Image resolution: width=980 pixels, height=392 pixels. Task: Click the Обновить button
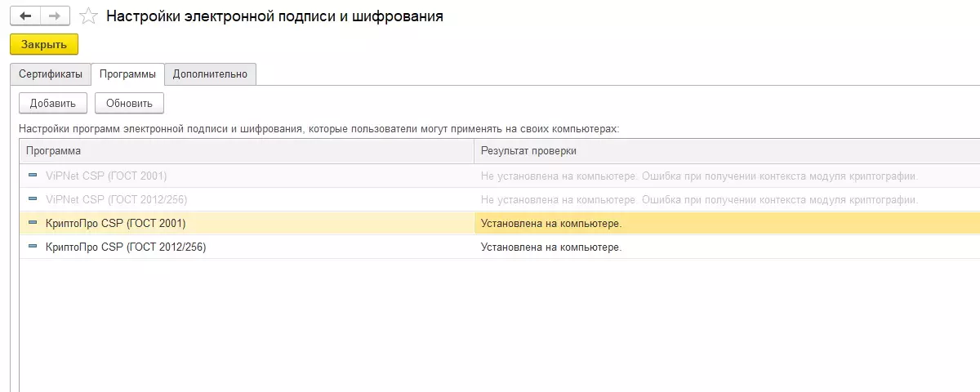coord(129,104)
